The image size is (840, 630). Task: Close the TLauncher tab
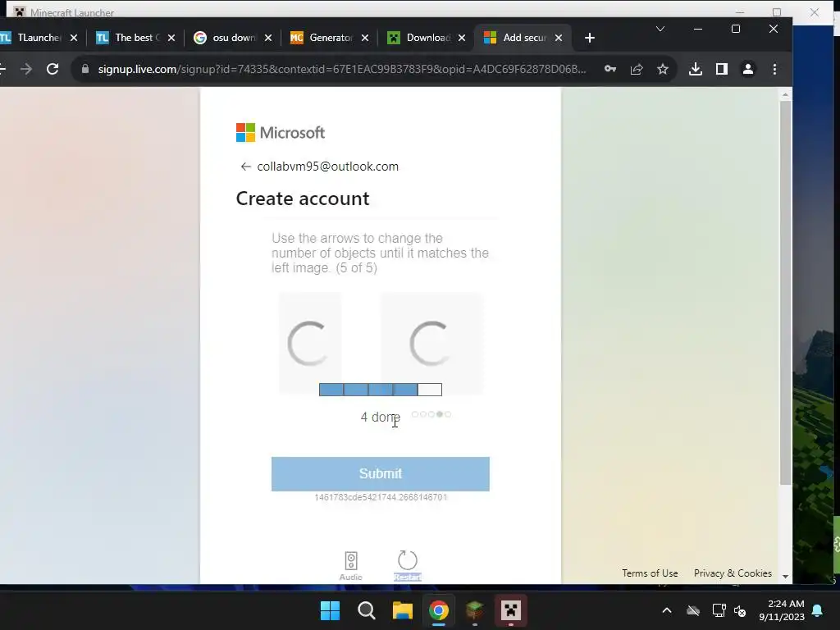coord(74,38)
